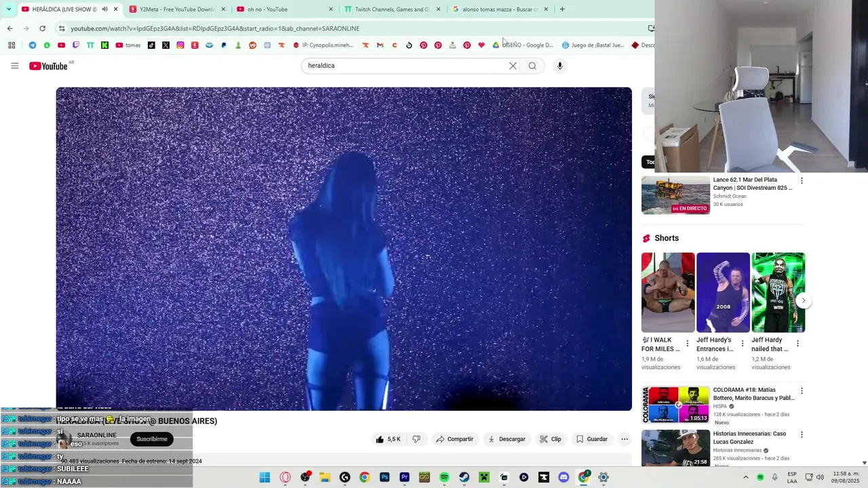Screen dimensions: 868x488
Task: Open Lance 62.1 Mar Del Plata livestream thumbnail
Action: pos(675,195)
